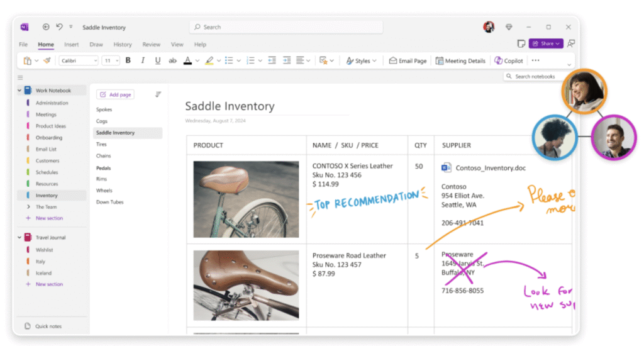Click the Contoso X Series saddle photo
The image size is (644, 346).
pyautogui.click(x=246, y=199)
